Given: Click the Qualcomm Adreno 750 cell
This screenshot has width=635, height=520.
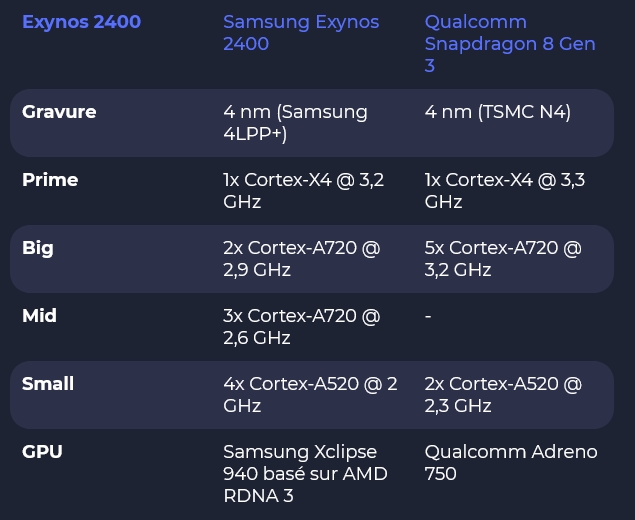Looking at the screenshot, I should [511, 463].
